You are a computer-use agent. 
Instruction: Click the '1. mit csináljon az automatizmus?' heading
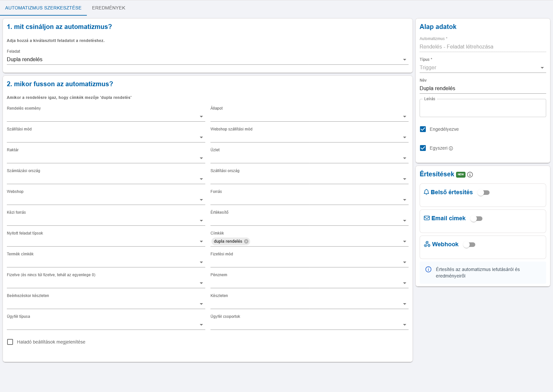pos(59,27)
